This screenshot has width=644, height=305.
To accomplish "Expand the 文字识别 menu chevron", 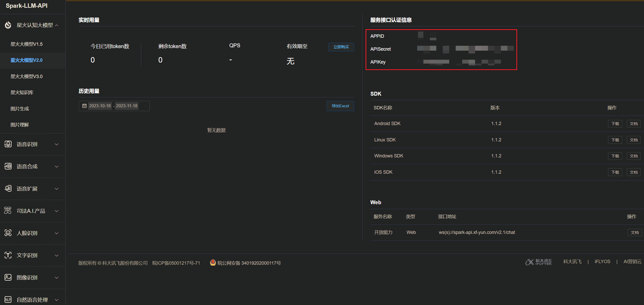I will coord(57,255).
